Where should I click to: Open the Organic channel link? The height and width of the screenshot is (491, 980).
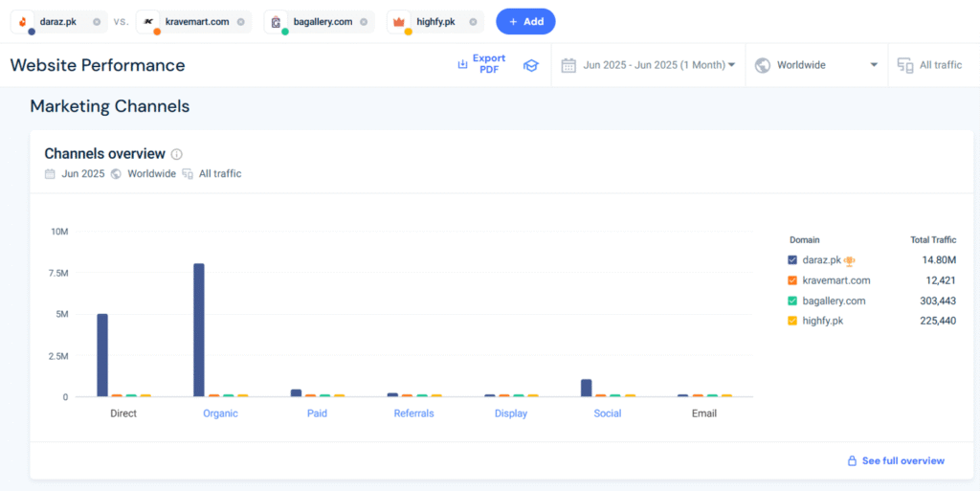click(220, 413)
